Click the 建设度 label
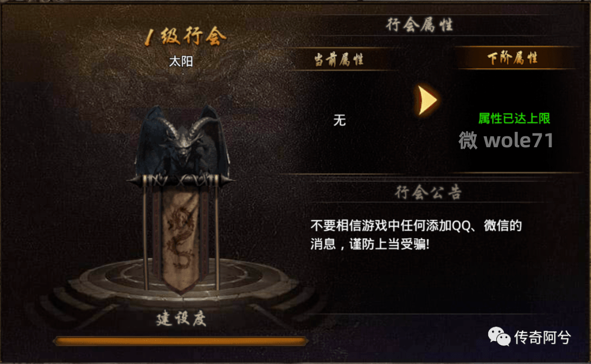The width and height of the screenshot is (591, 364). pyautogui.click(x=181, y=319)
